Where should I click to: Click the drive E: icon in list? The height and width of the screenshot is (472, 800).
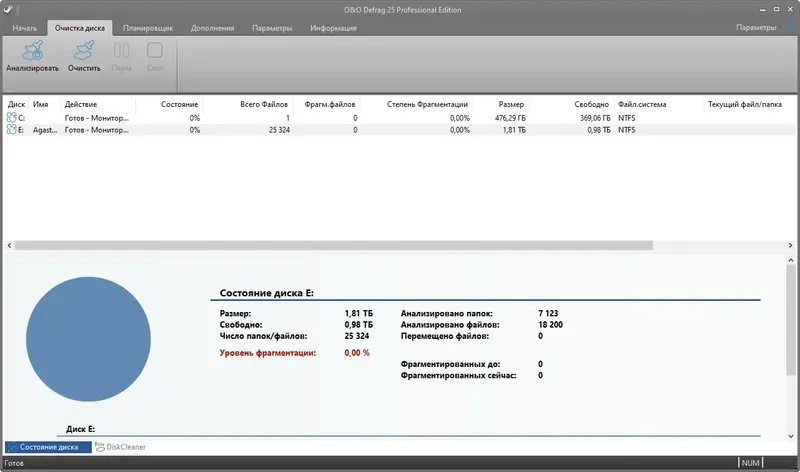pyautogui.click(x=11, y=130)
